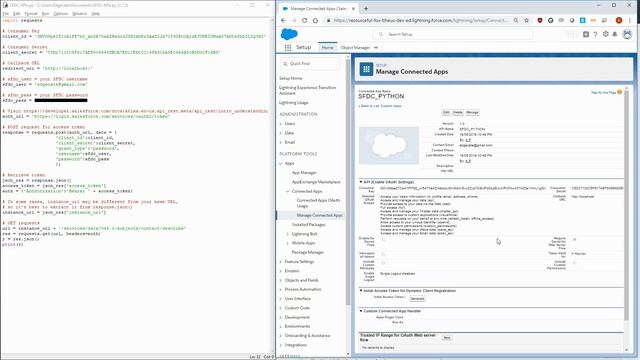Click the Delete button for SFDC_PYTHON
The width and height of the screenshot is (640, 360).
[x=458, y=112]
